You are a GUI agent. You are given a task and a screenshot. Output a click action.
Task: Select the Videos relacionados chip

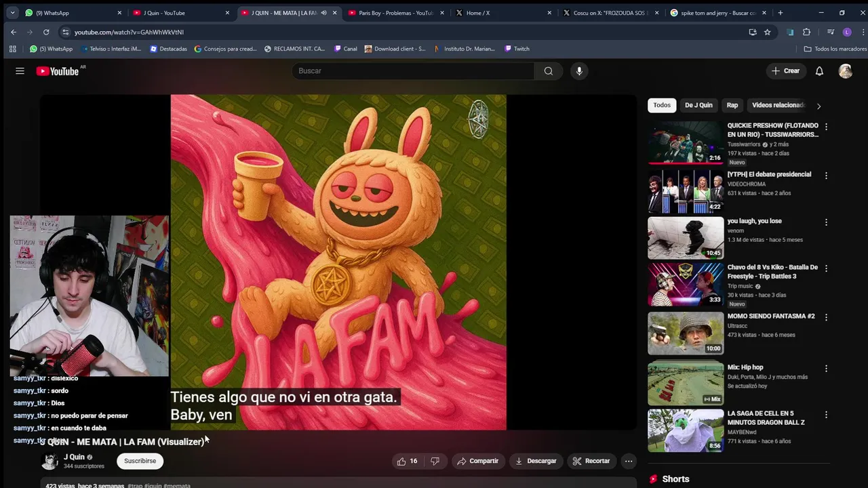tap(778, 105)
